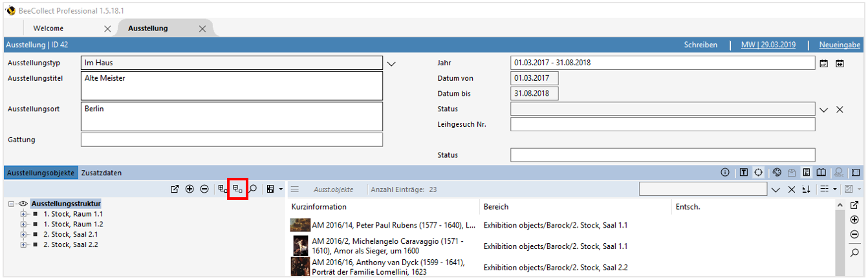
Task: Open the Ausstellungstyp dropdown arrow
Action: coord(391,63)
